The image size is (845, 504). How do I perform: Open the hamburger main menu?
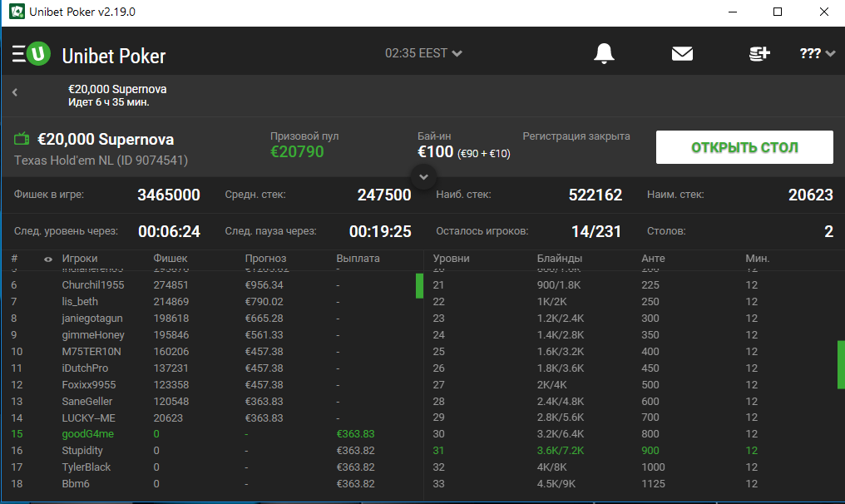(18, 54)
